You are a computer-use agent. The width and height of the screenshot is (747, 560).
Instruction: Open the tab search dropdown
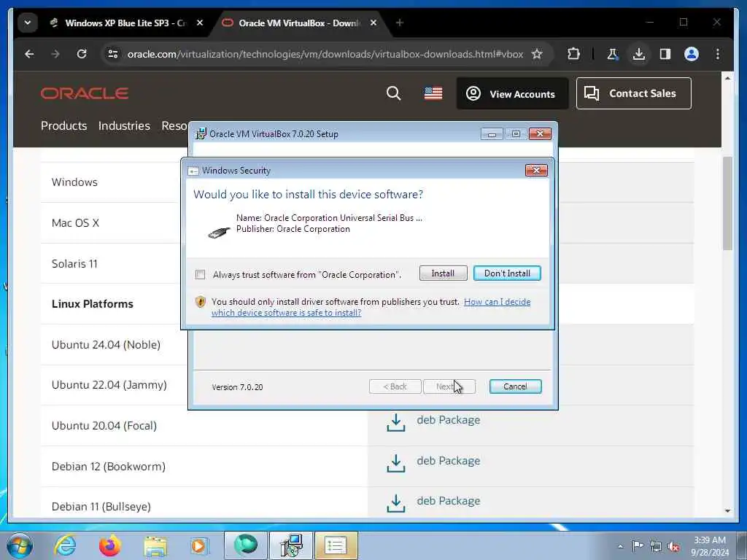pyautogui.click(x=28, y=23)
